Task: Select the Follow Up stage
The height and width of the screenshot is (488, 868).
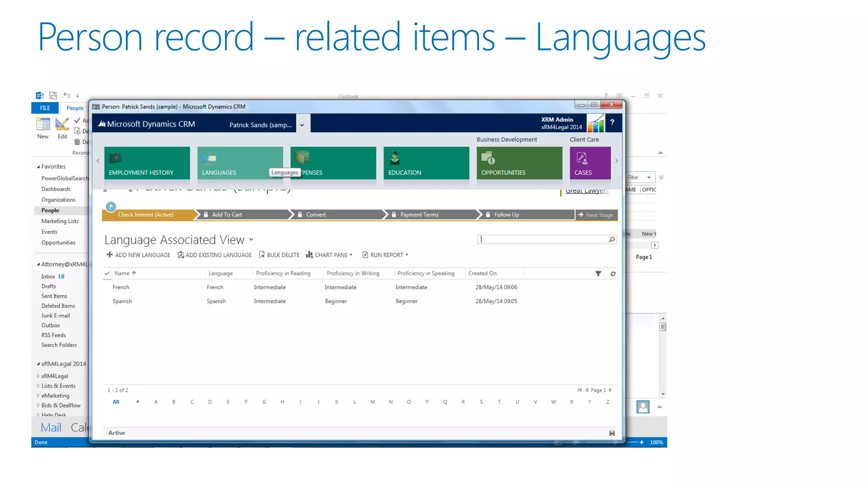Action: (x=526, y=215)
